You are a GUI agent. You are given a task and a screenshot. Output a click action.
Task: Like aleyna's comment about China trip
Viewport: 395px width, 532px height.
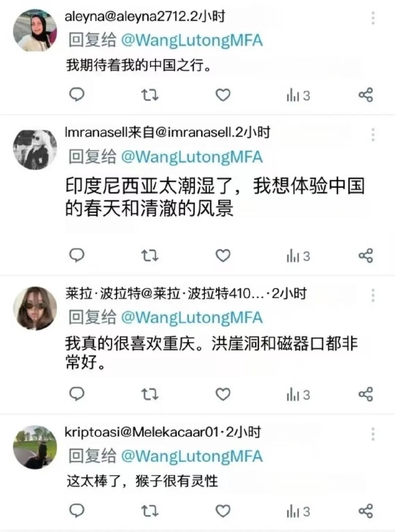pos(223,95)
